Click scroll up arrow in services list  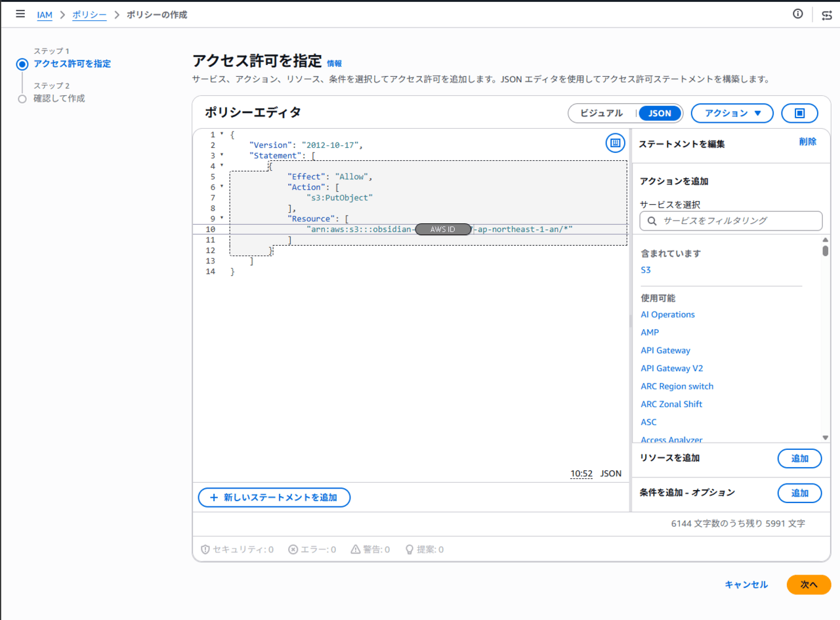pos(826,240)
